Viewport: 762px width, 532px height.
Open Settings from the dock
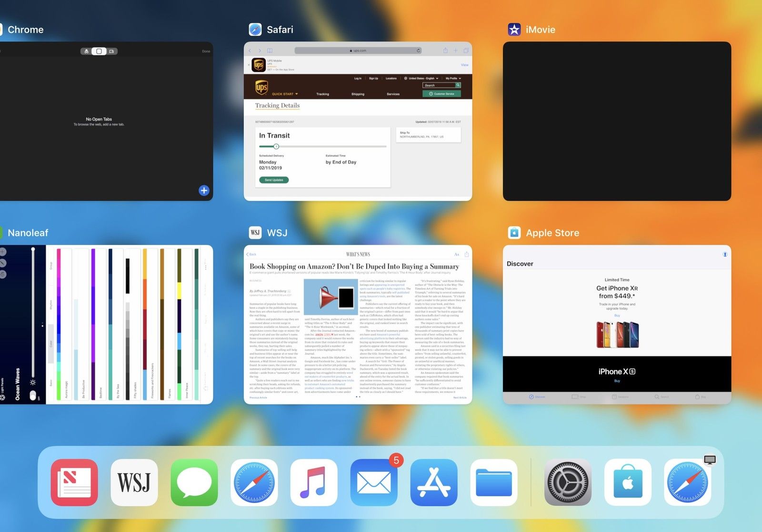pyautogui.click(x=568, y=482)
